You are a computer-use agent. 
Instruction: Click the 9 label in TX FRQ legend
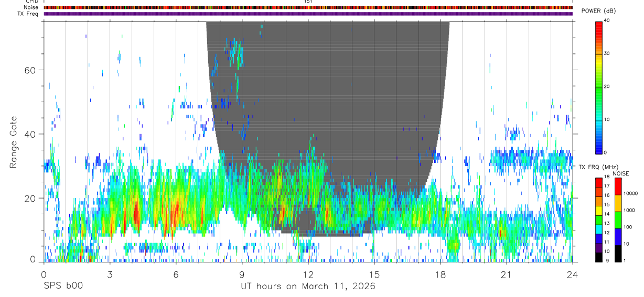pyautogui.click(x=607, y=260)
